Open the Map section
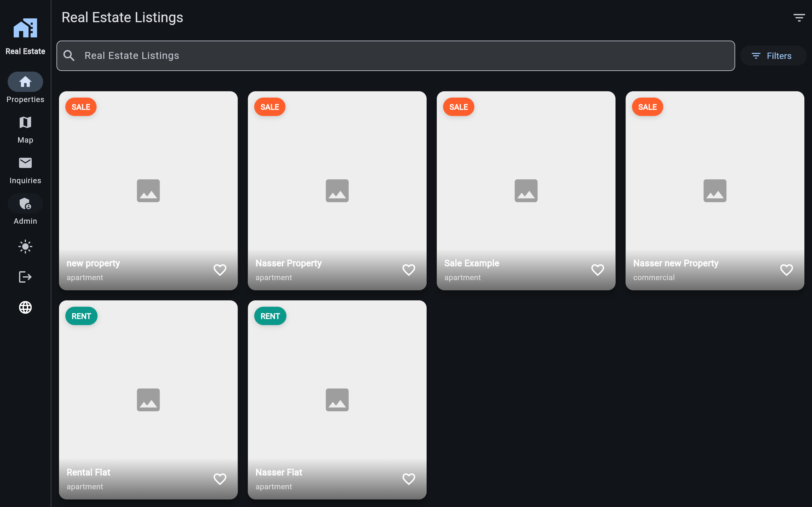812x507 pixels. pos(25,123)
